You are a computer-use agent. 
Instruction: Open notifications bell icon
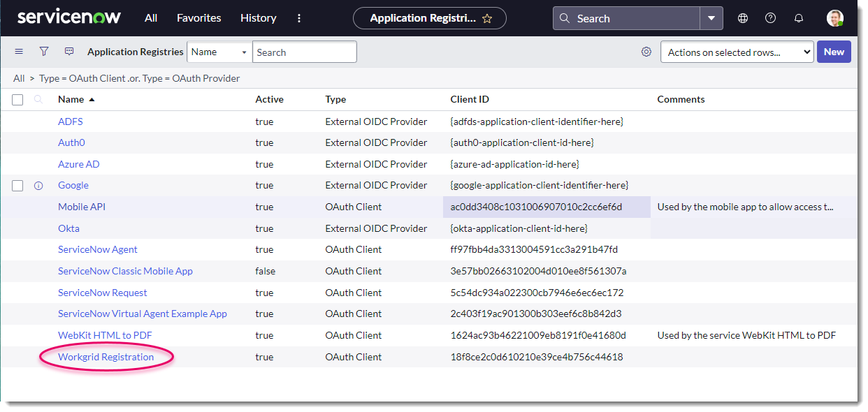coord(799,18)
